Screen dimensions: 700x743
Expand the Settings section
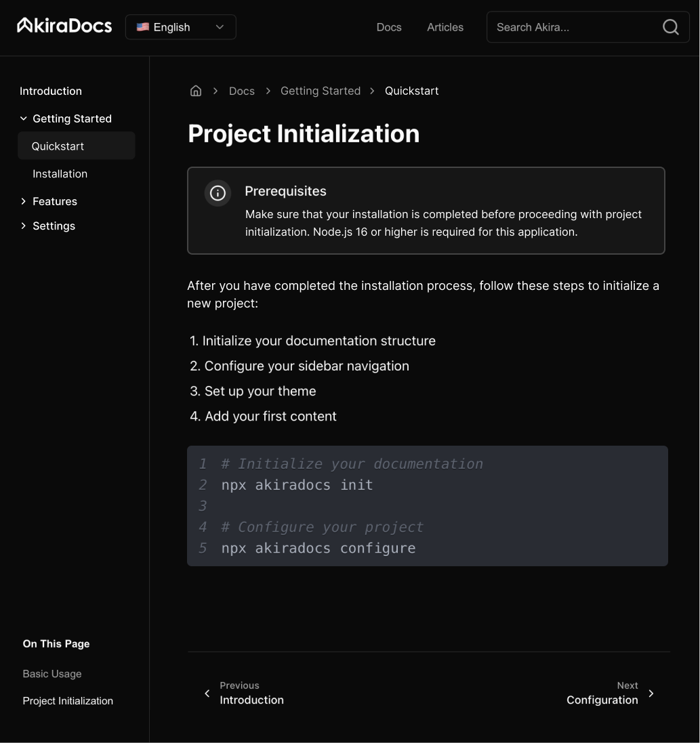pyautogui.click(x=23, y=225)
